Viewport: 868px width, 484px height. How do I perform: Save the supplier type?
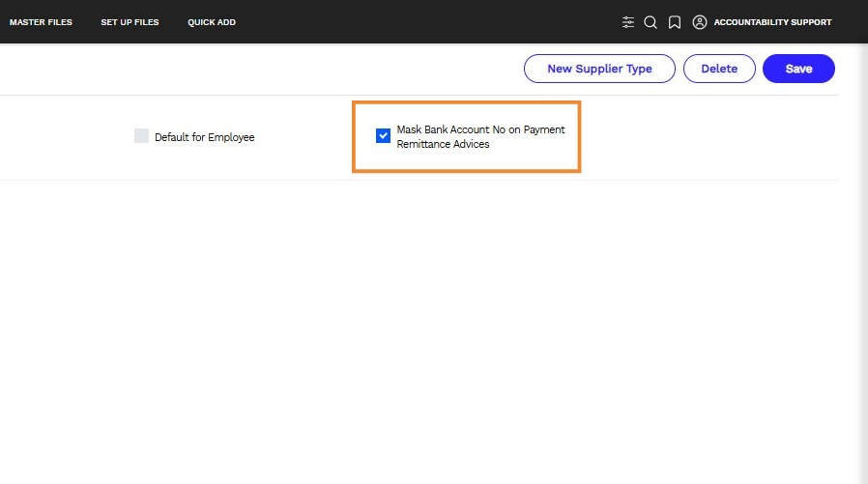click(798, 69)
